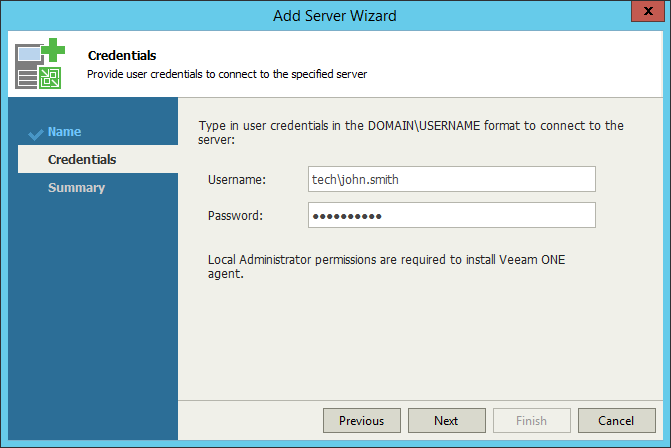
Task: Click the Add Server wizard icon
Action: pos(39,64)
